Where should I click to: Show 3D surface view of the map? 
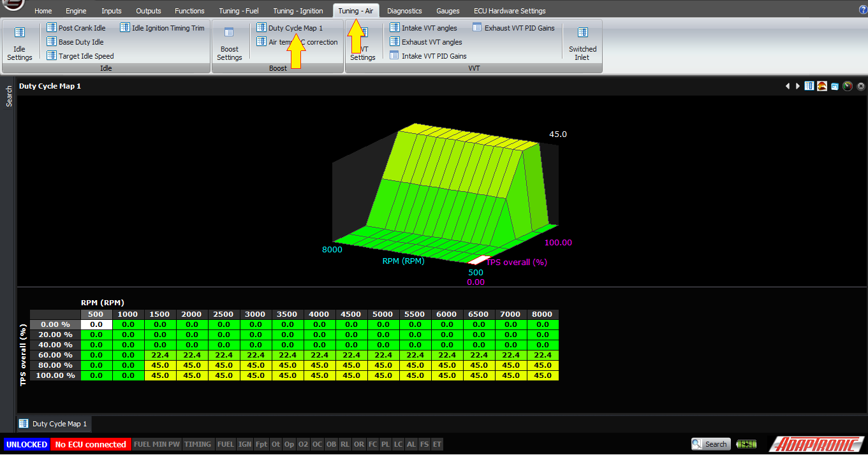point(822,86)
